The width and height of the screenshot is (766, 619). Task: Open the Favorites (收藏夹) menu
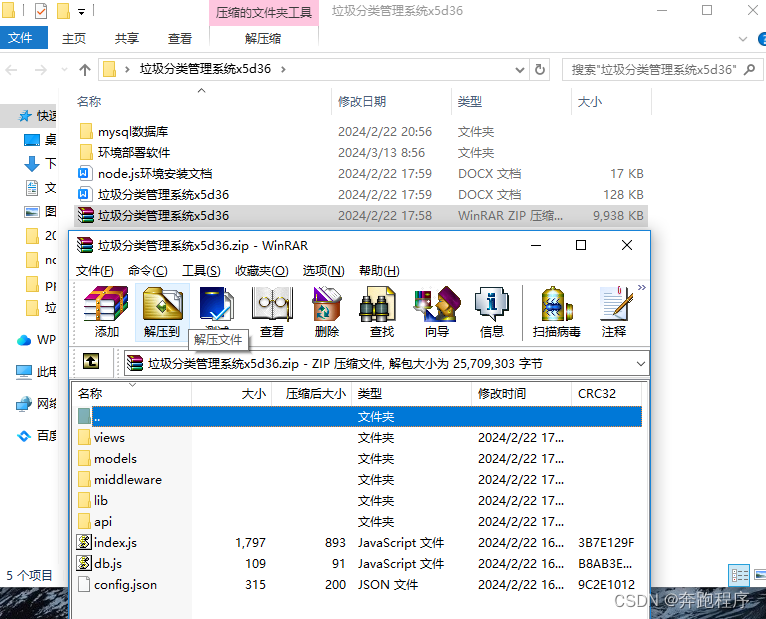[x=262, y=271]
